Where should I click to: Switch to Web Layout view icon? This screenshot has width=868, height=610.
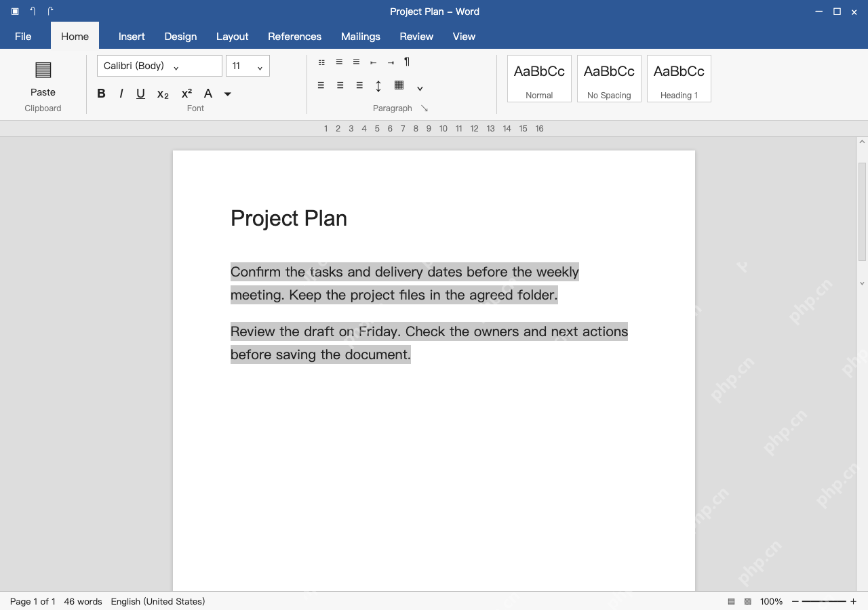tap(748, 602)
